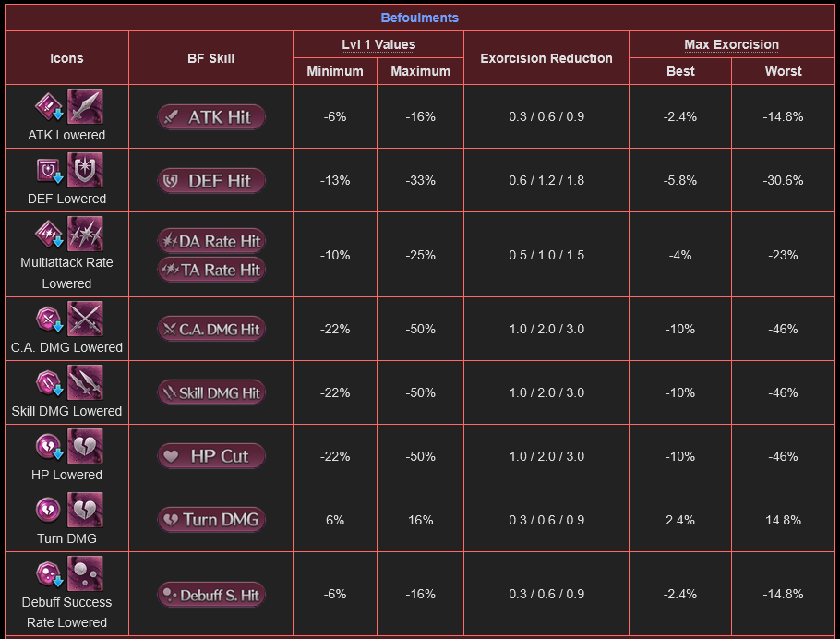This screenshot has height=639, width=840.
Task: Click the Exorcision Reduction column header
Action: (x=546, y=58)
